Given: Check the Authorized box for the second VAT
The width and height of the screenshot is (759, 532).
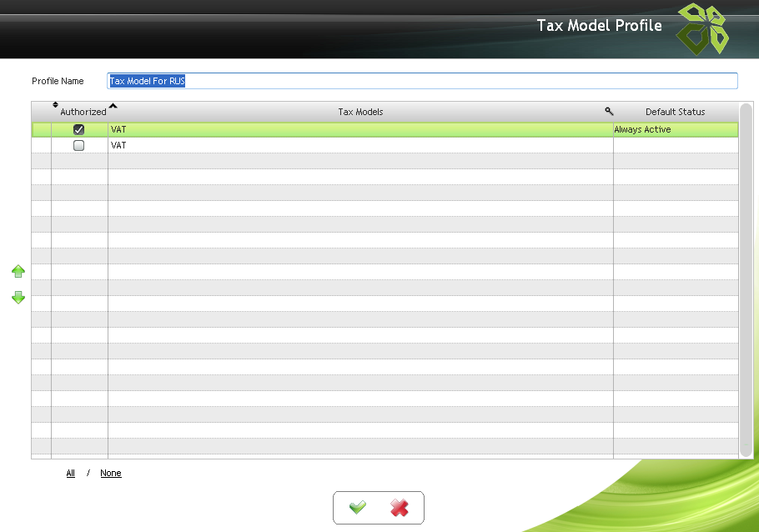Looking at the screenshot, I should click(x=79, y=146).
